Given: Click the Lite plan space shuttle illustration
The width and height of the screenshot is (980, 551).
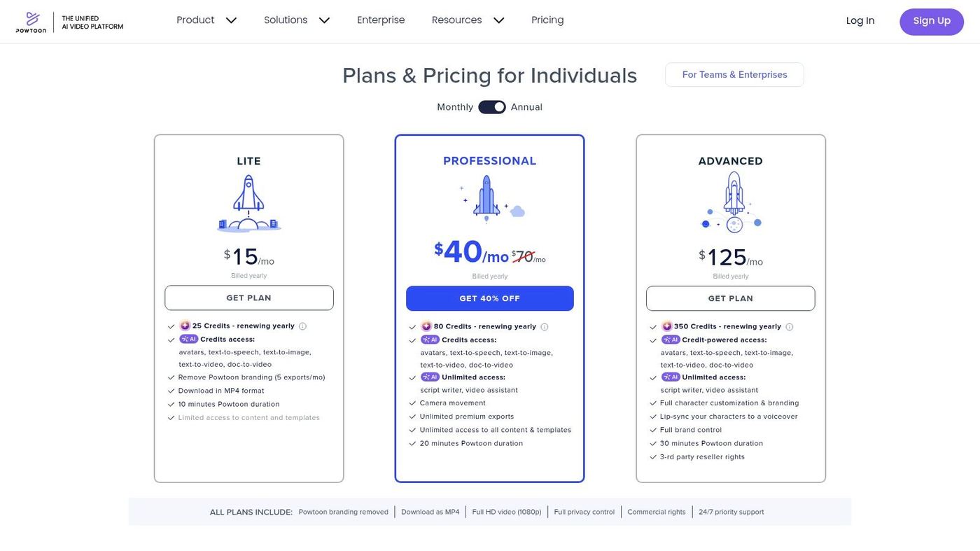Looking at the screenshot, I should [248, 204].
